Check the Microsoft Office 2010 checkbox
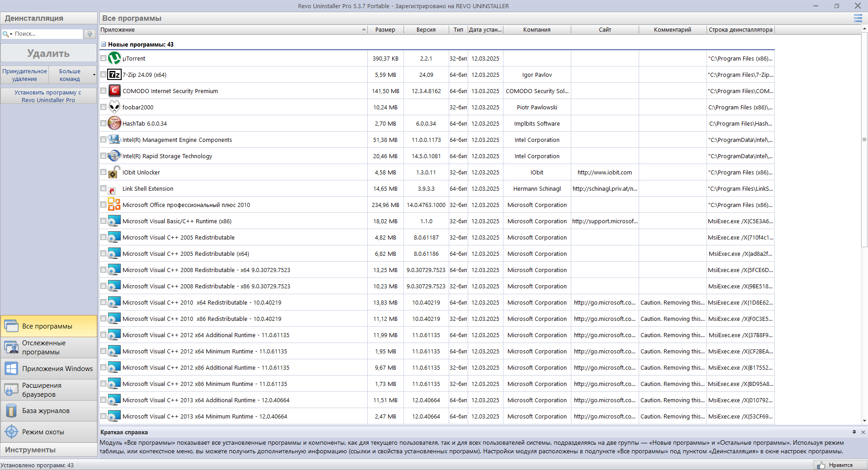This screenshot has width=868, height=470. coord(104,205)
